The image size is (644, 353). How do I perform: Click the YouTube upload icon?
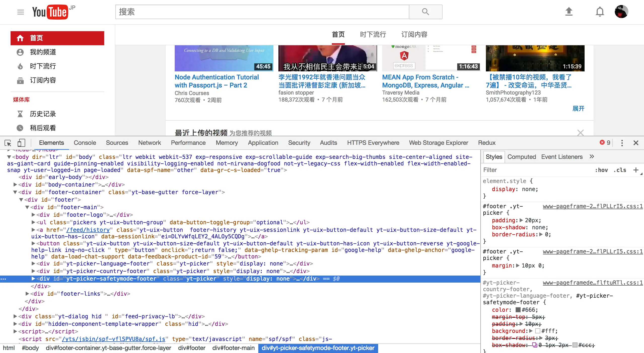pyautogui.click(x=569, y=12)
